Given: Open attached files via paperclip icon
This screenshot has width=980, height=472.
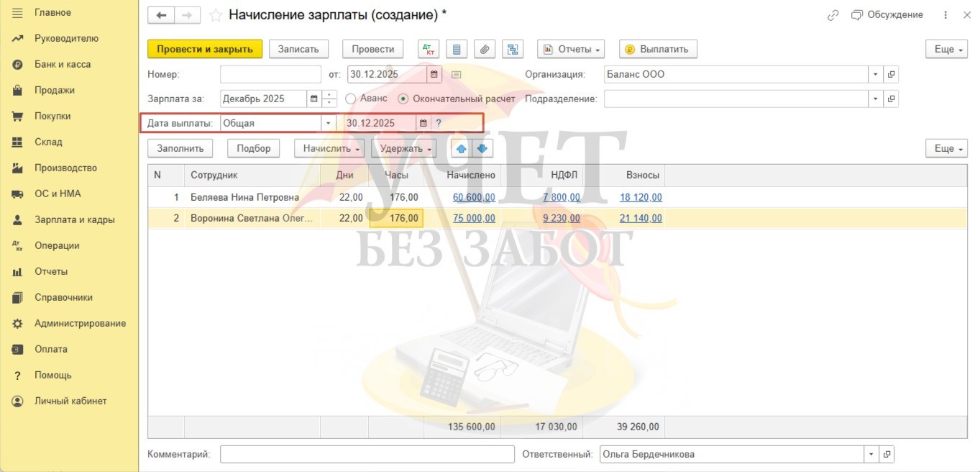Looking at the screenshot, I should 485,49.
